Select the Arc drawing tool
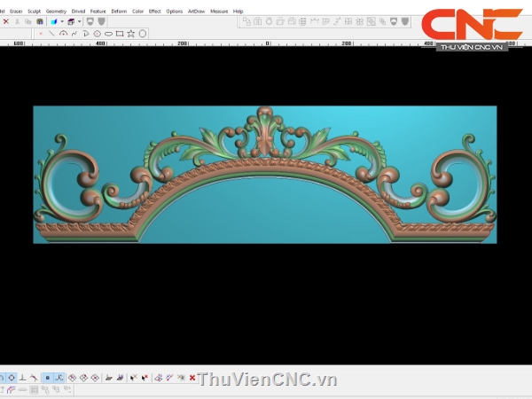 coord(63,34)
